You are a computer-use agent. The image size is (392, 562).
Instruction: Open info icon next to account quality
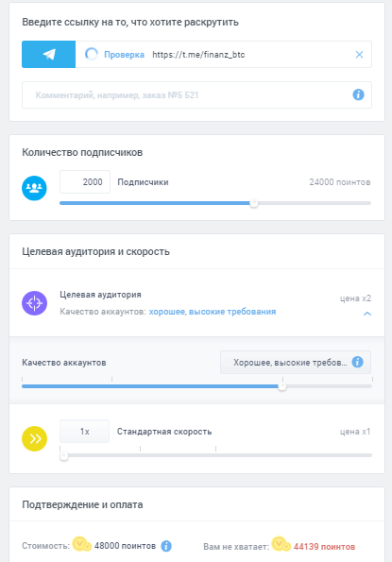357,362
